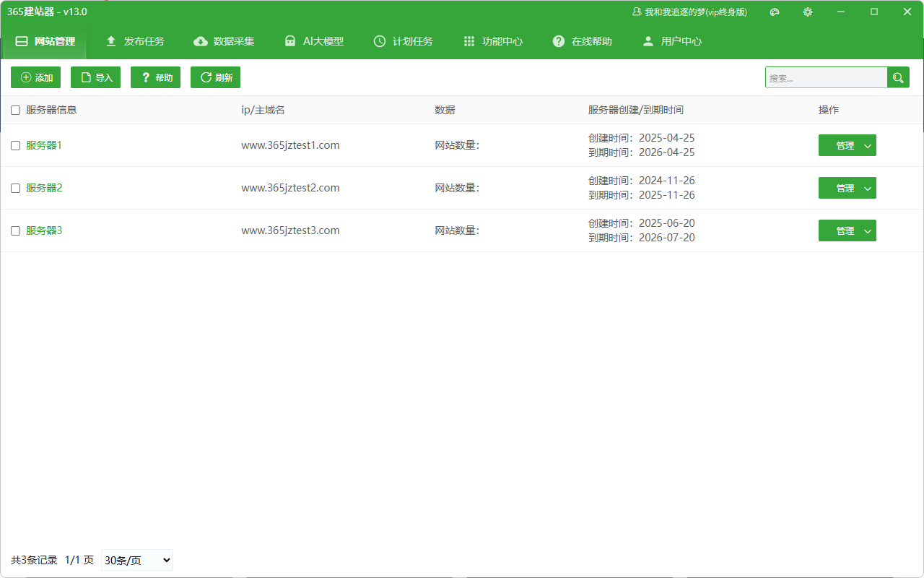Select www.365jztest1.com domain text
924x578 pixels.
coord(290,145)
